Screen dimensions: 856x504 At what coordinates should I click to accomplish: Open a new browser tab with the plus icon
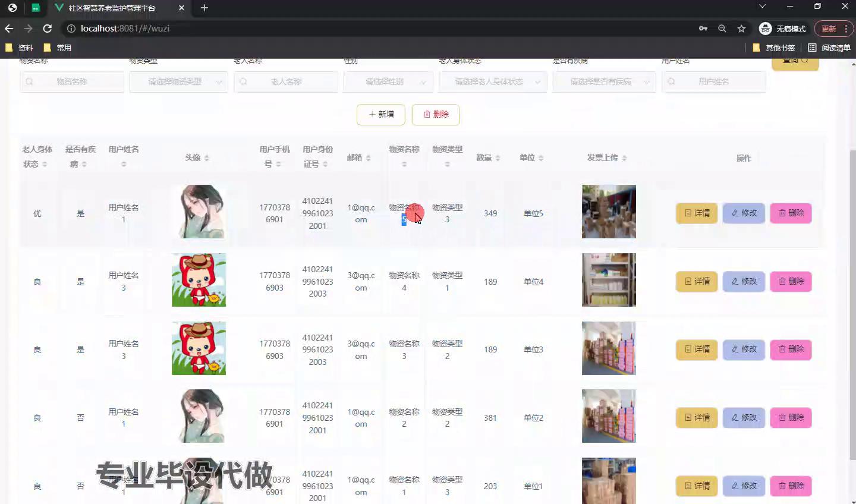[x=204, y=8]
